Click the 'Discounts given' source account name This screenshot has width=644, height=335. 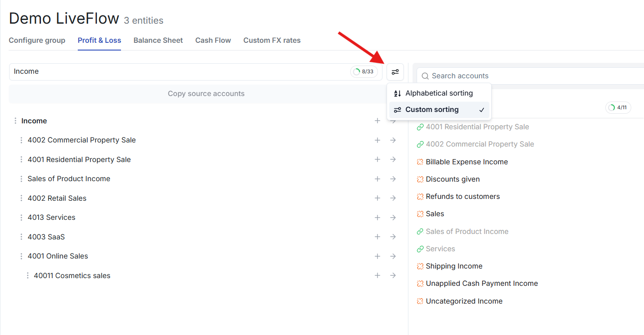coord(453,179)
